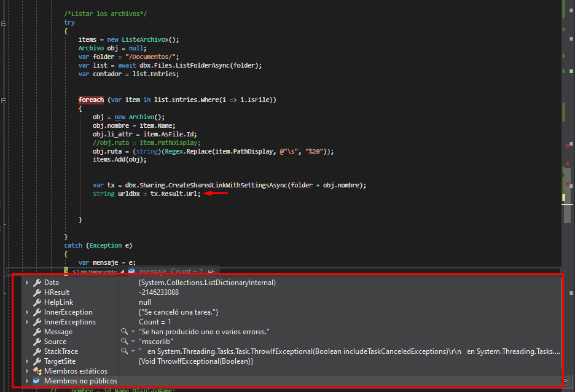Select the Miembros no públicos cube icon

[x=37, y=381]
